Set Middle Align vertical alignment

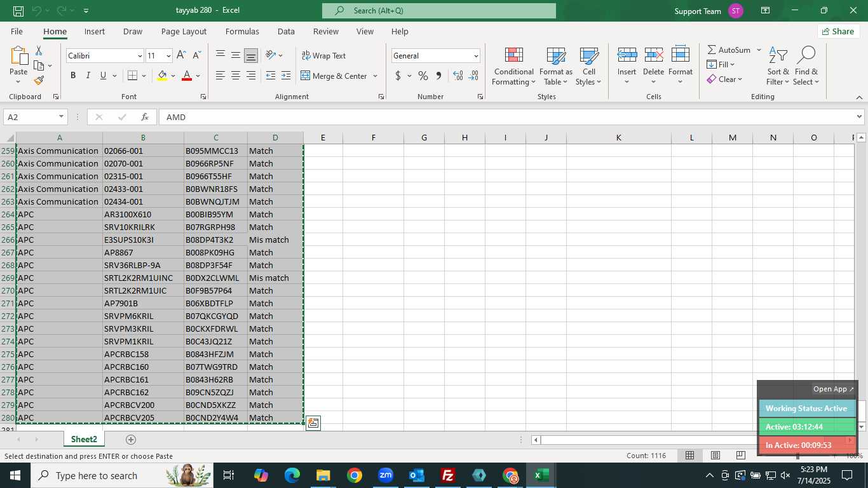(236, 55)
